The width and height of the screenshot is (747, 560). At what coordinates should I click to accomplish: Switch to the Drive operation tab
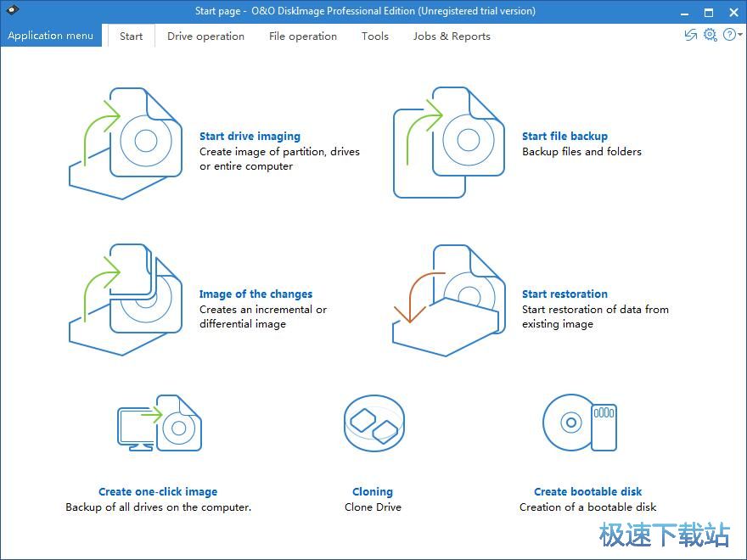pos(205,36)
